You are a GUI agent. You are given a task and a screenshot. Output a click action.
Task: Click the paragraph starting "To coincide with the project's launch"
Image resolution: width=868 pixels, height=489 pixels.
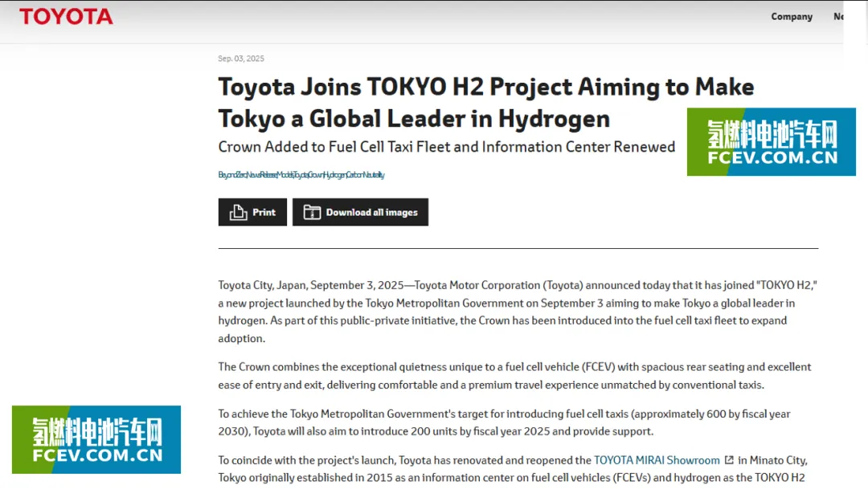tap(513, 469)
